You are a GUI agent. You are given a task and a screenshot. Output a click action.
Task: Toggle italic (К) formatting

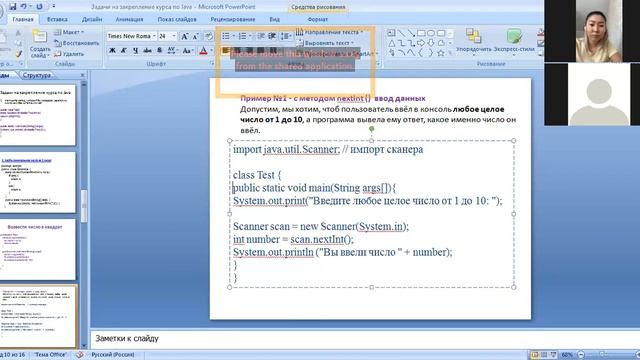click(x=124, y=50)
